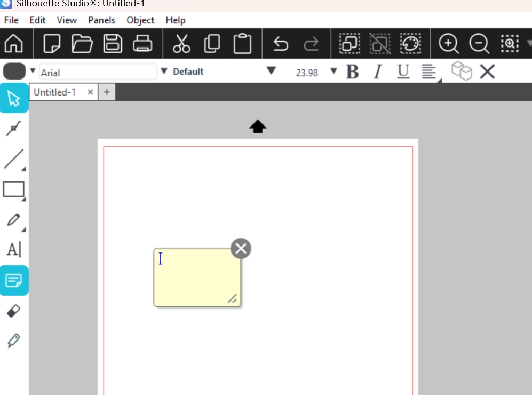Click the Cut scissors icon
The height and width of the screenshot is (395, 532).
point(181,44)
